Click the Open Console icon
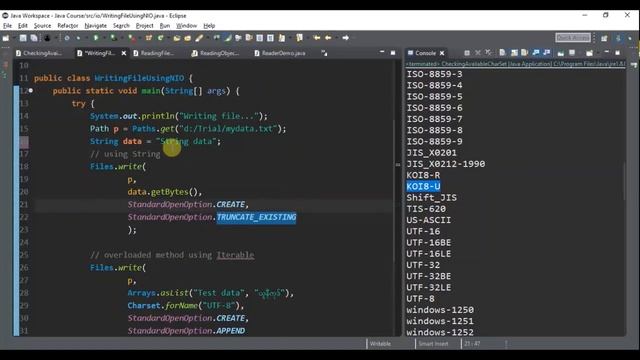Image resolution: width=640 pixels, height=360 pixels. [589, 53]
